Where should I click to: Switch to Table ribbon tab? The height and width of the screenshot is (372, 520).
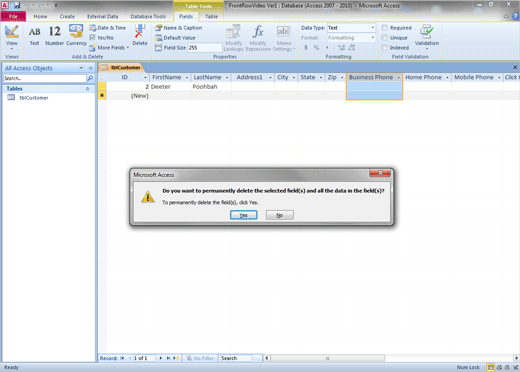211,16
